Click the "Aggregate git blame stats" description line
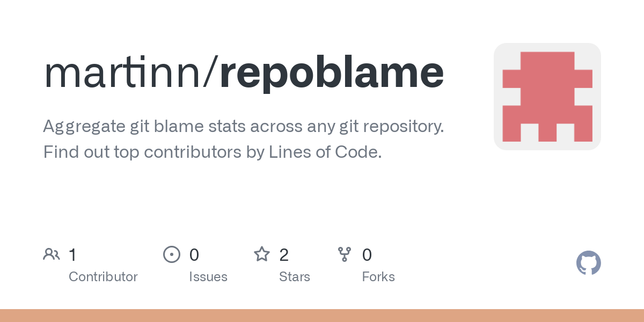 [243, 127]
